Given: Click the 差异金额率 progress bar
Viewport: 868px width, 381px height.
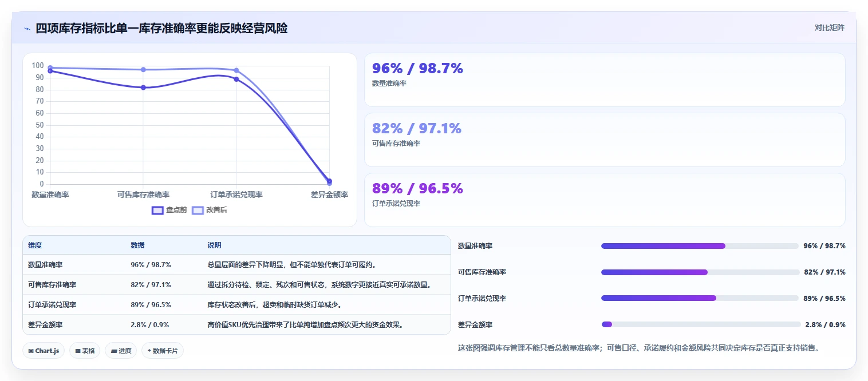Looking at the screenshot, I should click(x=700, y=324).
